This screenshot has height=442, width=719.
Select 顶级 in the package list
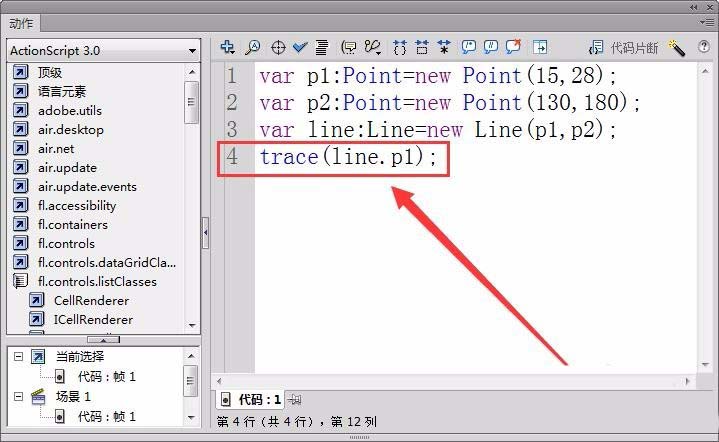50,72
